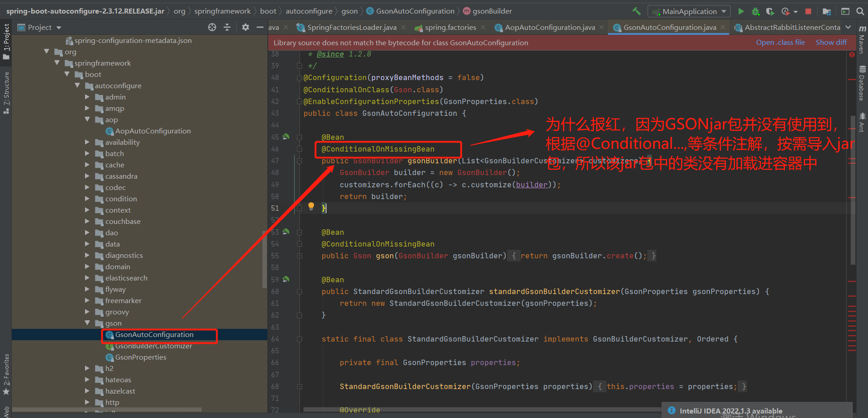Collapse the autoconfigure package node

pyautogui.click(x=77, y=85)
